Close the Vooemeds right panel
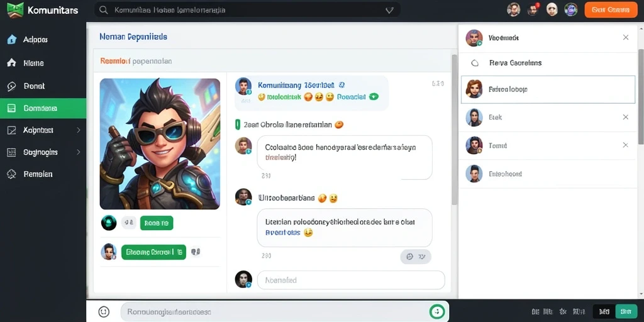This screenshot has width=644, height=322. (626, 37)
